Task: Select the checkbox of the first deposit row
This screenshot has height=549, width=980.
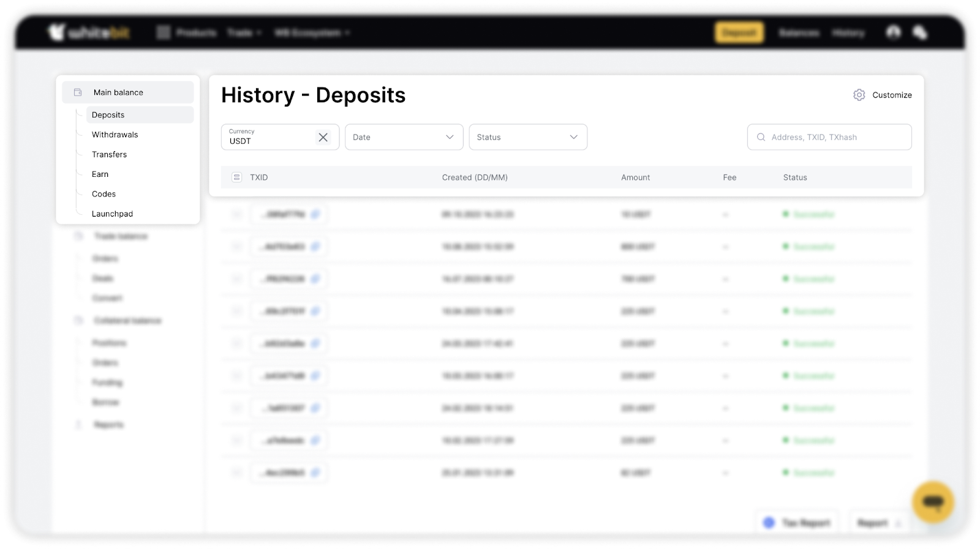Action: [237, 214]
